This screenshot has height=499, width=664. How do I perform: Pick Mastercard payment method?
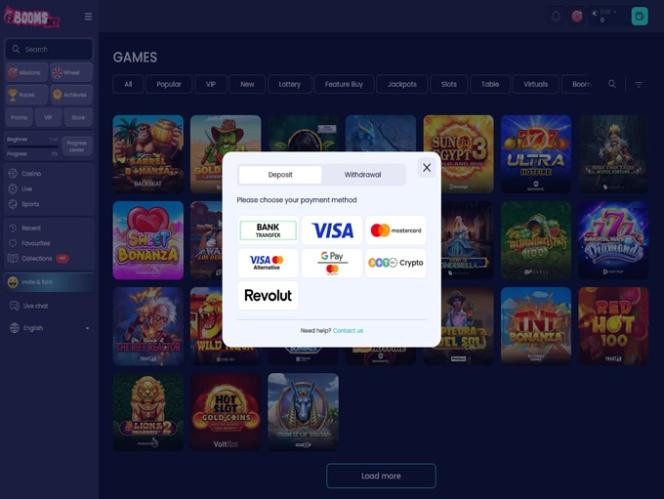tap(396, 230)
